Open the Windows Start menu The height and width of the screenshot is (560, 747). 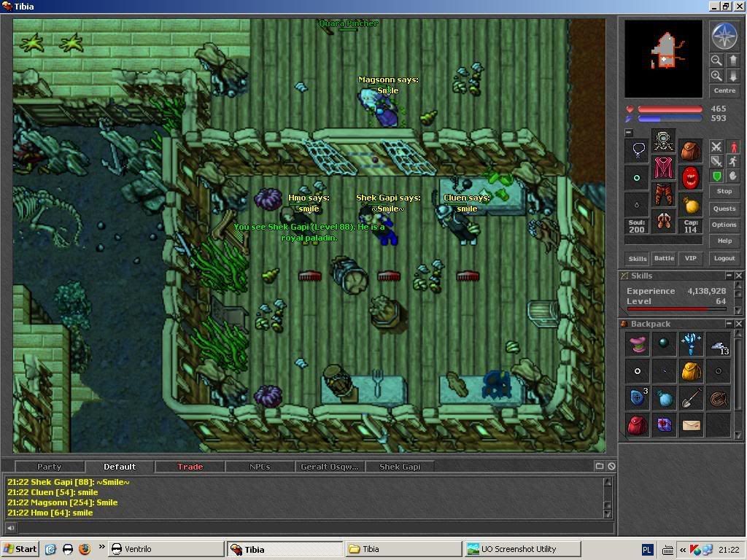(x=20, y=549)
